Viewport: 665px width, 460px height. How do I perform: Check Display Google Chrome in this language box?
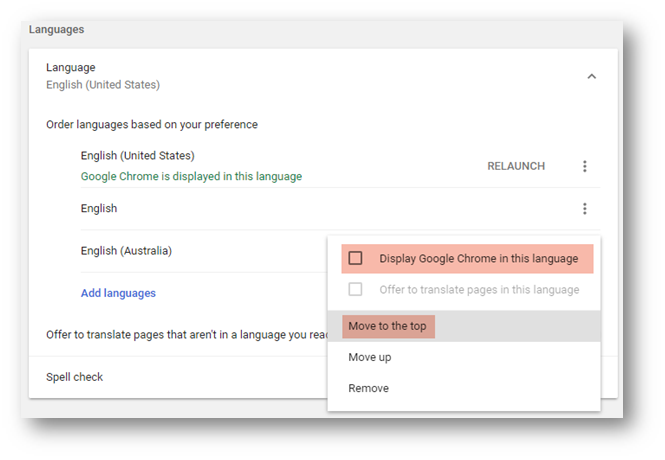tap(355, 259)
